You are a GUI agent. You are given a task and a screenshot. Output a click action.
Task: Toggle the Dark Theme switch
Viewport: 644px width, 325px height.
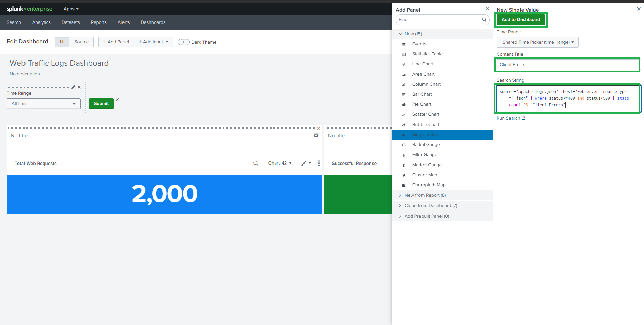point(183,42)
